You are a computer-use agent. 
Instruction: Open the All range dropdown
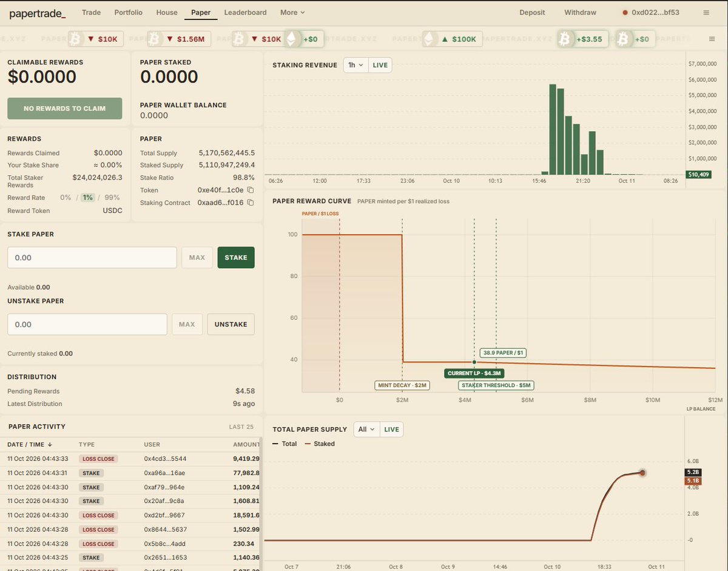[366, 429]
